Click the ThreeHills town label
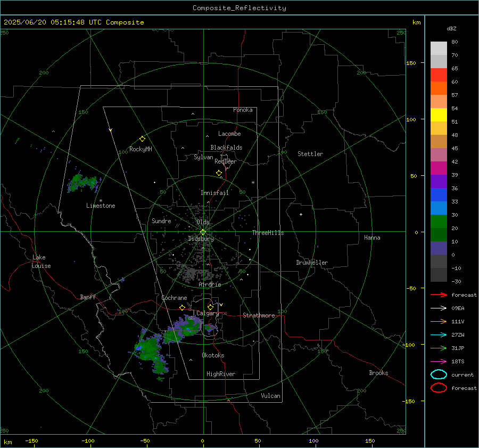The image size is (479, 448). click(268, 233)
